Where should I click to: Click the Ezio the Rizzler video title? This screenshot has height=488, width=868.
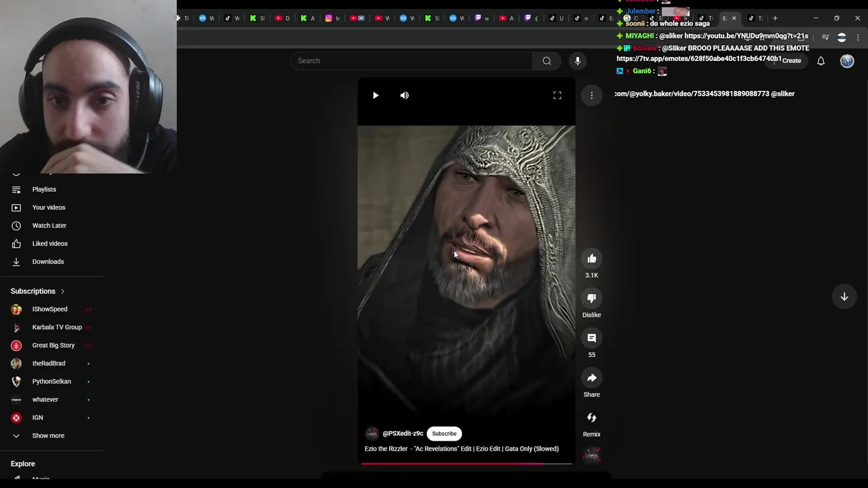(x=462, y=449)
